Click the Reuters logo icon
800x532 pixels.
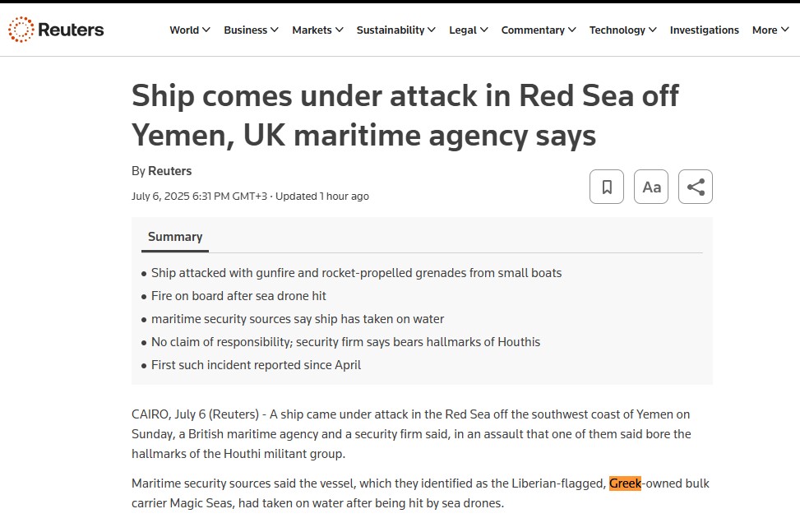click(21, 30)
